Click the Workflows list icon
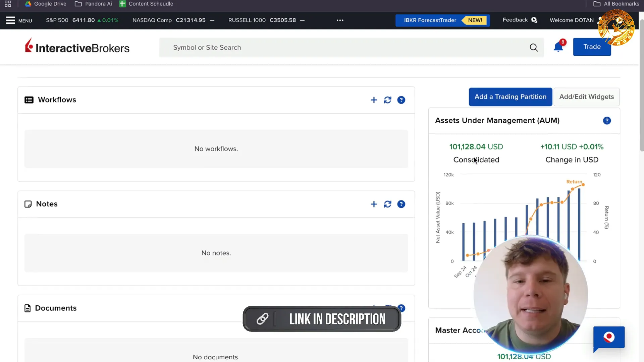 29,100
